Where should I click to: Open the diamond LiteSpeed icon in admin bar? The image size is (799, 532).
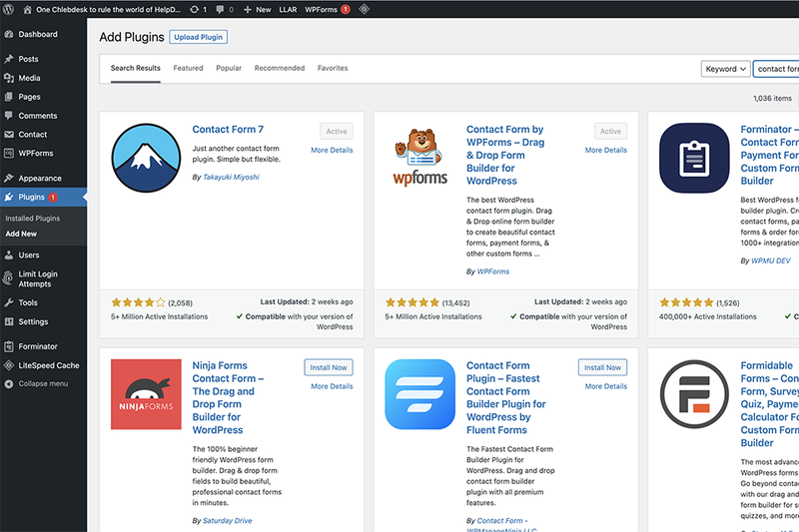(x=364, y=9)
